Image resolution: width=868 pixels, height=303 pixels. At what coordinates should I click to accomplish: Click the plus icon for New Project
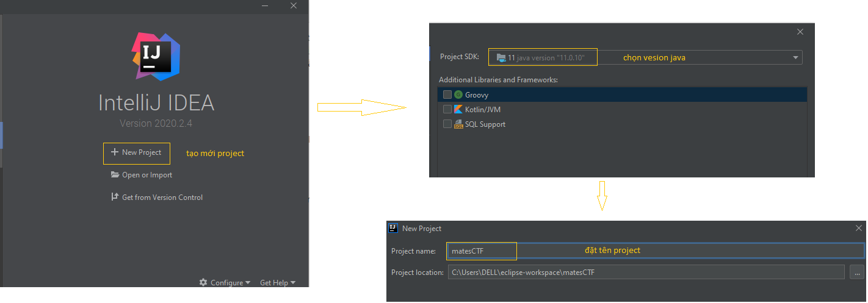114,152
